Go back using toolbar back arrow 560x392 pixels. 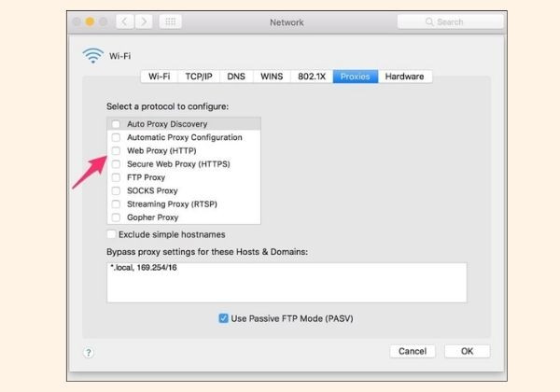pos(125,21)
